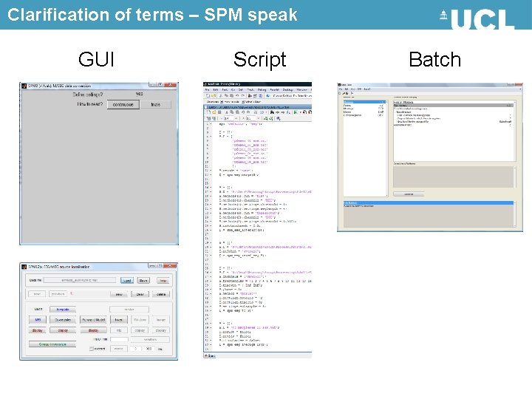The width and height of the screenshot is (532, 399).
Task: Click the plus button in cell toolbar
Action: point(236,118)
